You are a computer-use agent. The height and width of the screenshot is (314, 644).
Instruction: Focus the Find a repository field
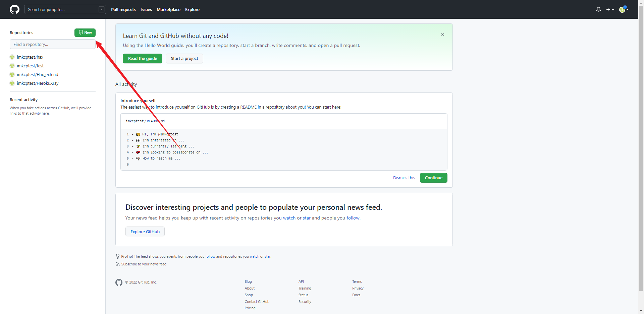pyautogui.click(x=52, y=44)
